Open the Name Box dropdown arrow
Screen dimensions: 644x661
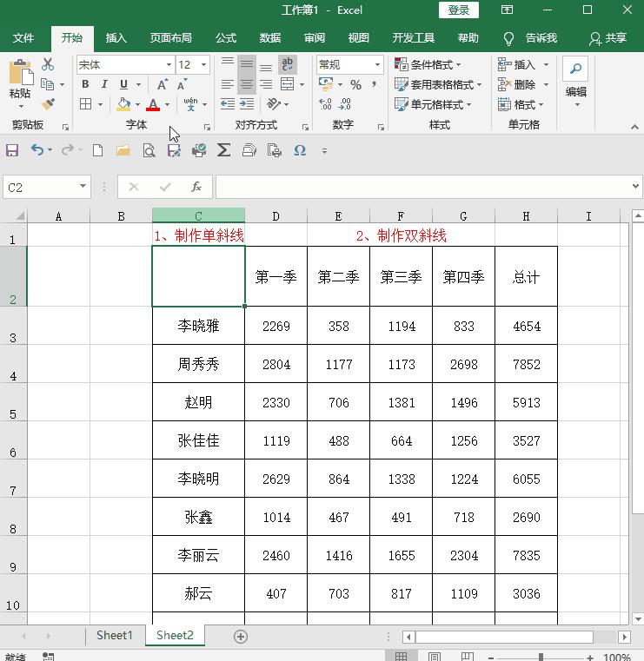(x=83, y=187)
